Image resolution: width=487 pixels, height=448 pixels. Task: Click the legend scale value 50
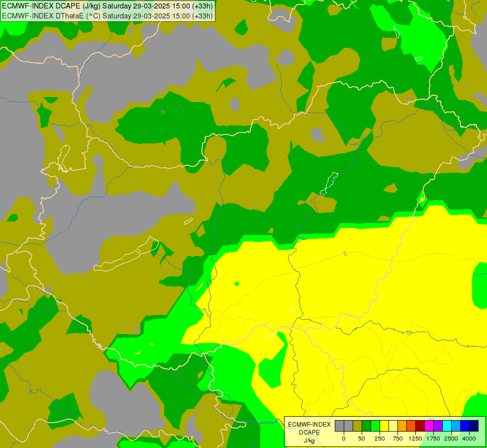point(362,439)
